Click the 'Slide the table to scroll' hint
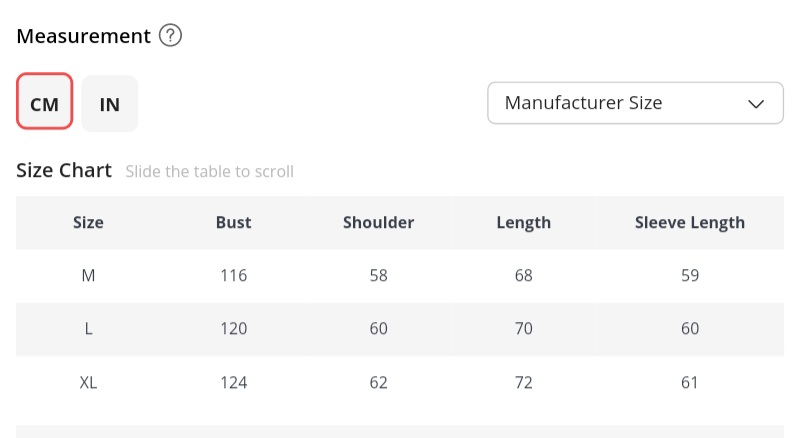 coord(209,171)
